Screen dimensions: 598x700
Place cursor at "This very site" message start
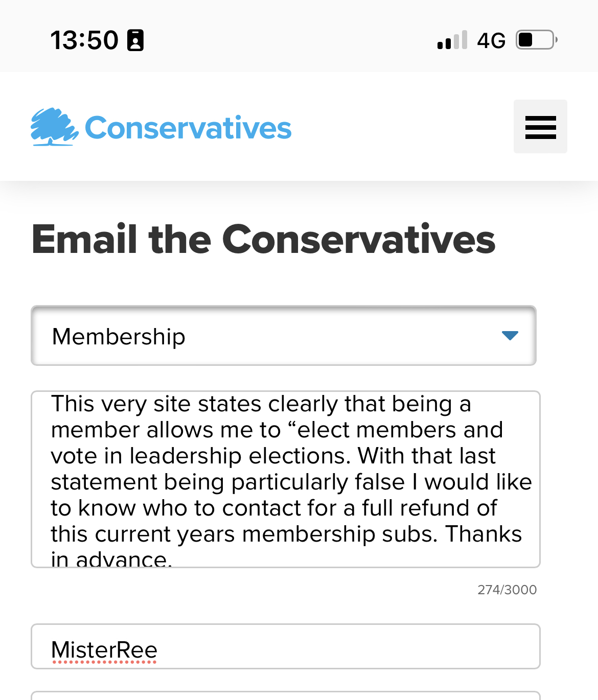52,404
